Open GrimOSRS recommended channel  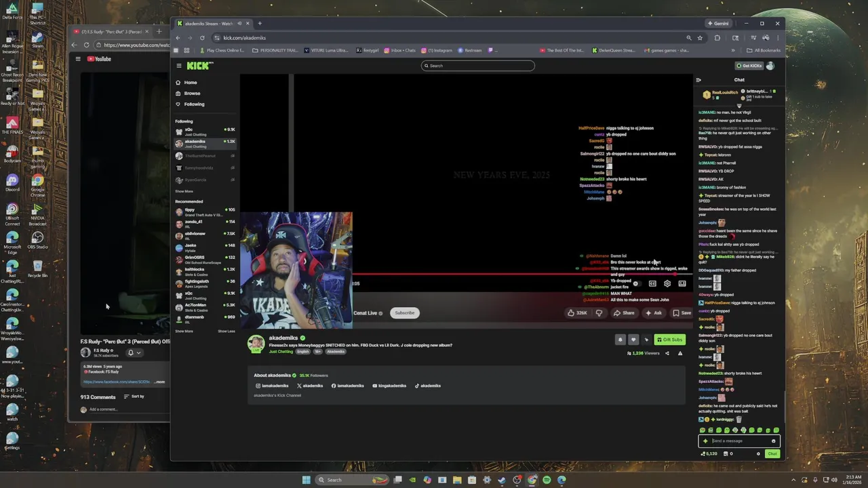coord(205,259)
